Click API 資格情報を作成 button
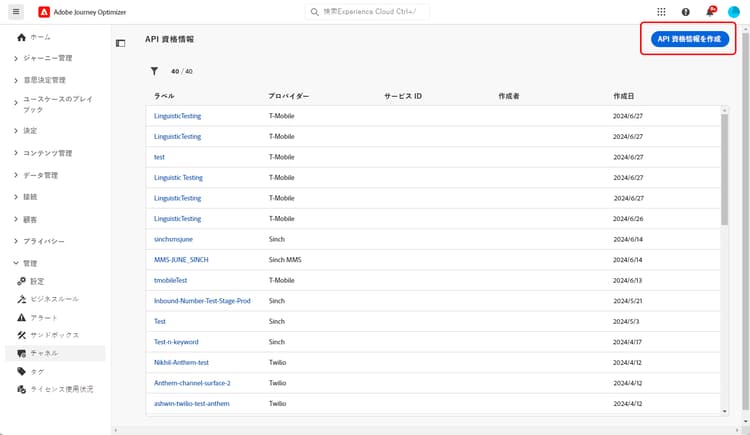Viewport: 750px width, 435px height. coord(690,39)
